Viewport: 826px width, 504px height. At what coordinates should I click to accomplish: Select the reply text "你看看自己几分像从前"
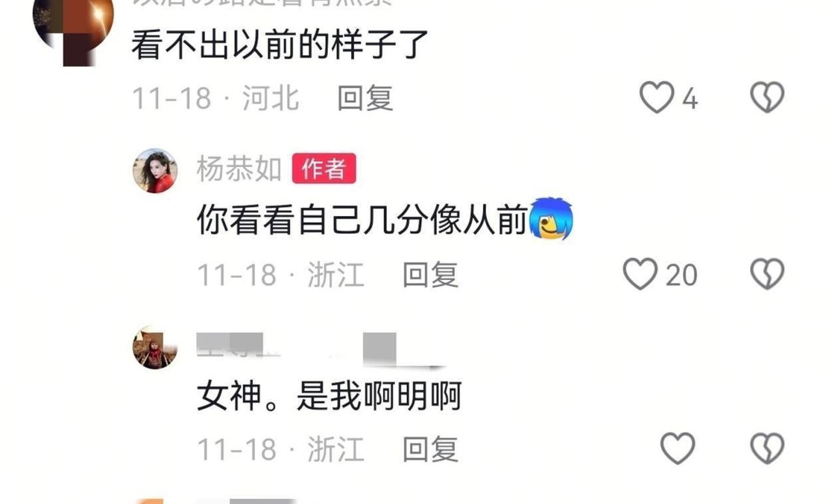coord(362,220)
